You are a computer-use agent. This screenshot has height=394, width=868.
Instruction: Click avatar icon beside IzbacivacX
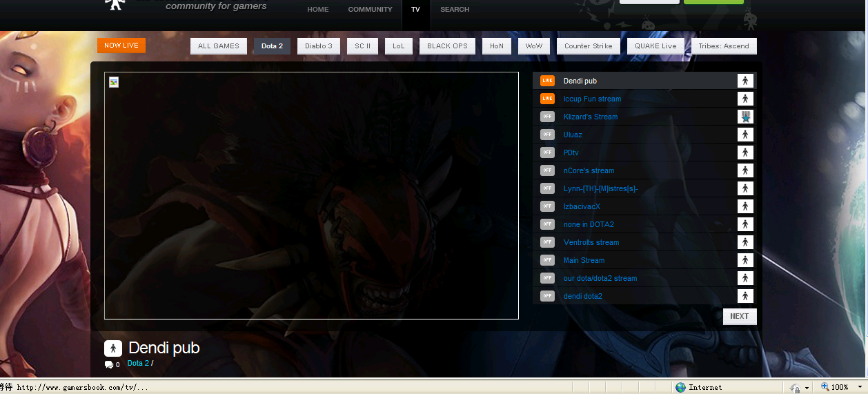coord(745,206)
